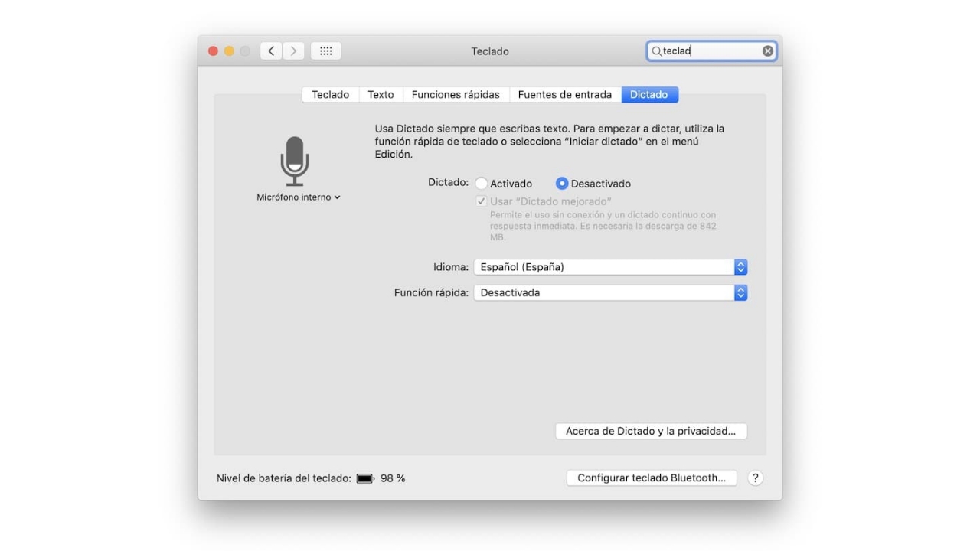The width and height of the screenshot is (980, 551).
Task: Click the large microphone icon
Action: coord(295,161)
